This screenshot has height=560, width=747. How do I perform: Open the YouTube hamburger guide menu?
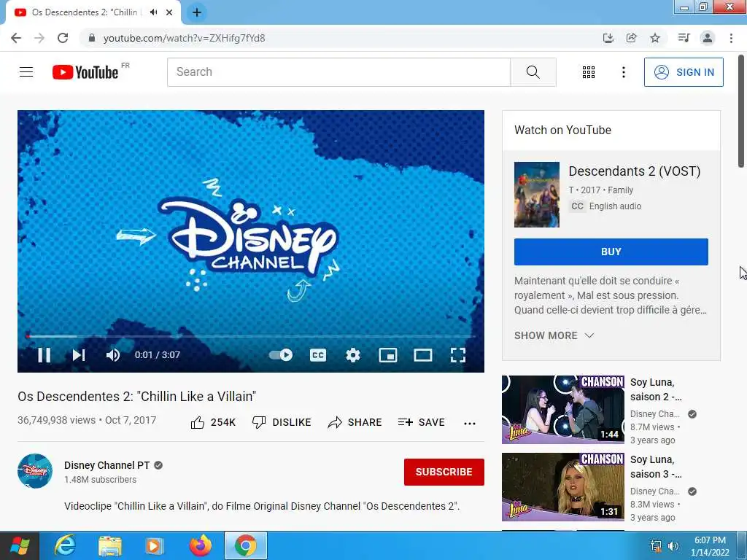click(x=26, y=72)
